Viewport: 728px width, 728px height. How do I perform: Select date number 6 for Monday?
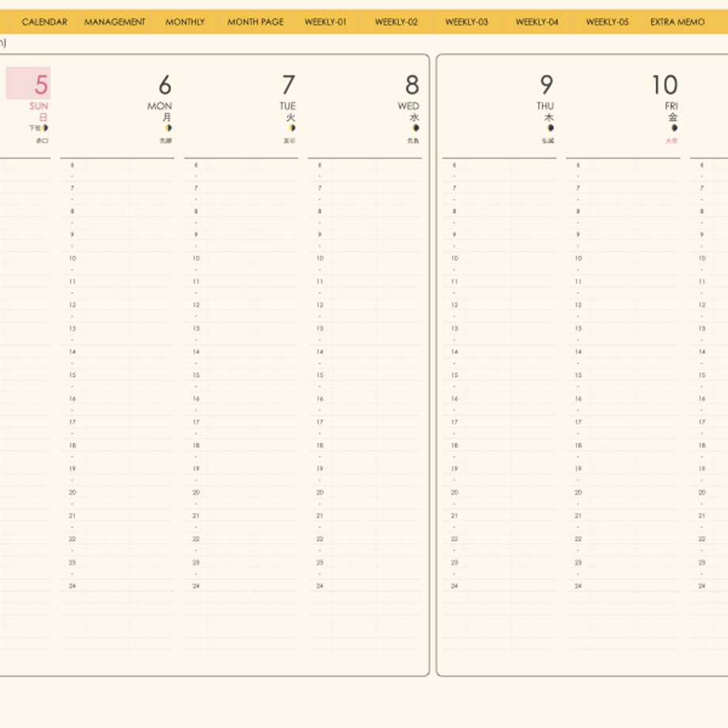(x=165, y=85)
